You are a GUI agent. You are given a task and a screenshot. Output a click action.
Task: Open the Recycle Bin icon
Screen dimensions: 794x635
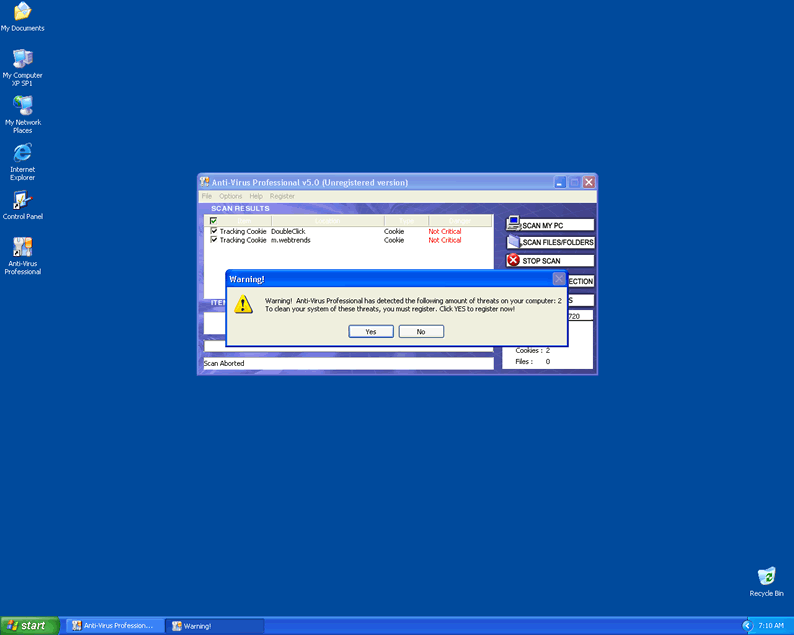point(766,576)
